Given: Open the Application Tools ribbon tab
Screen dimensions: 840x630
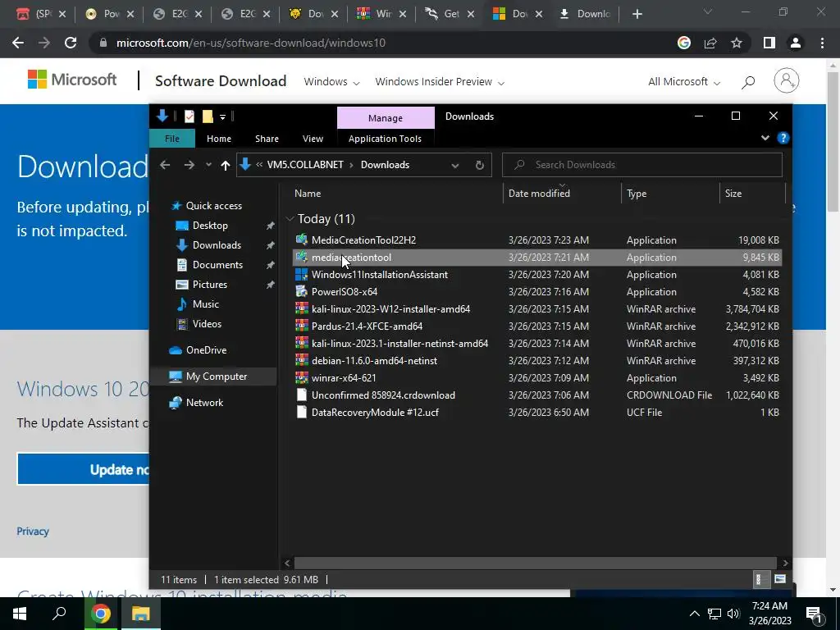Looking at the screenshot, I should (x=385, y=138).
